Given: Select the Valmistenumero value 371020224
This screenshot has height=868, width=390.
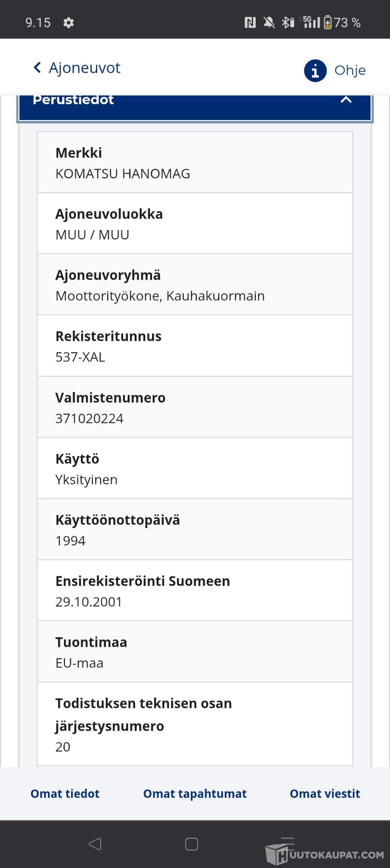Looking at the screenshot, I should coord(89,418).
